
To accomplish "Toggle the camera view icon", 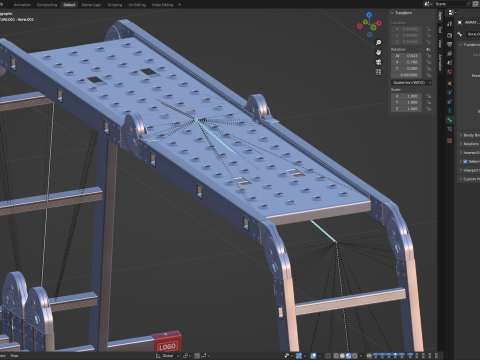I will (378, 62).
